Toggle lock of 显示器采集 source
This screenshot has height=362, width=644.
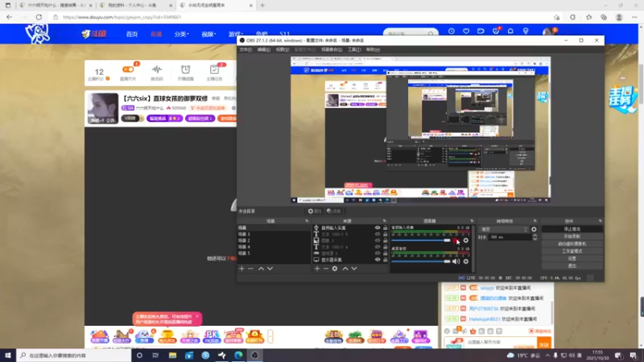[386, 260]
